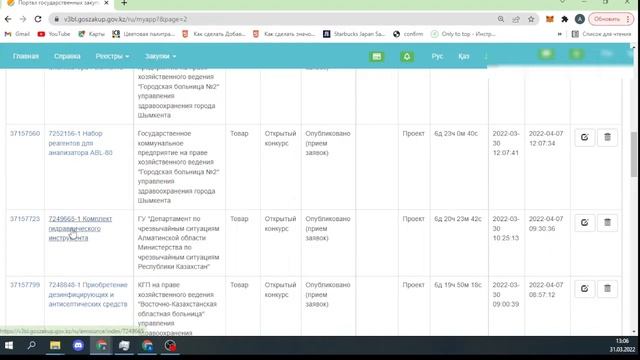Delete application 37157723 using trash icon
The width and height of the screenshot is (640, 360).
607,222
